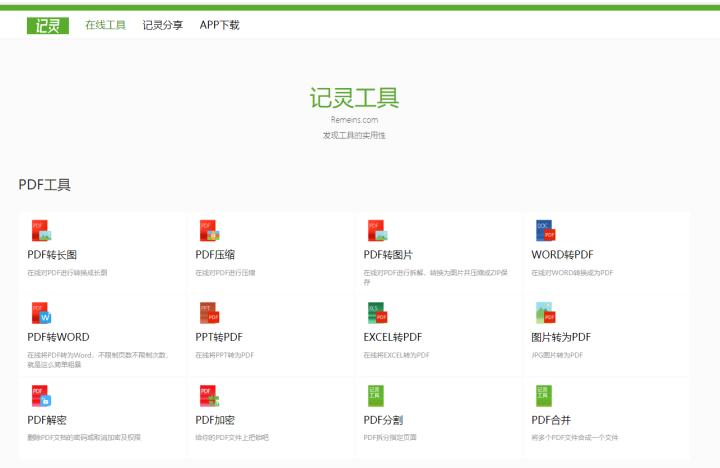This screenshot has width=720, height=468.
Task: Open the PDF转图片 title link
Action: pos(388,255)
